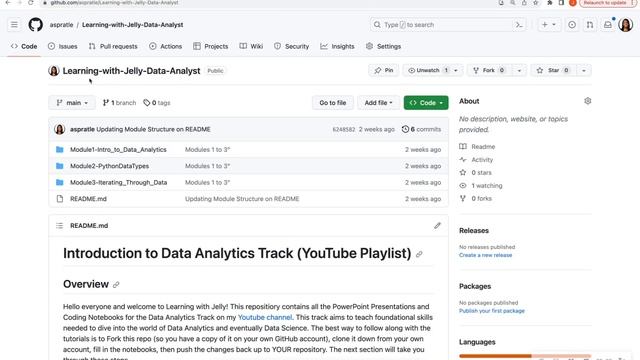
Task: Open Module2-PythonDataTypes folder
Action: 109,166
